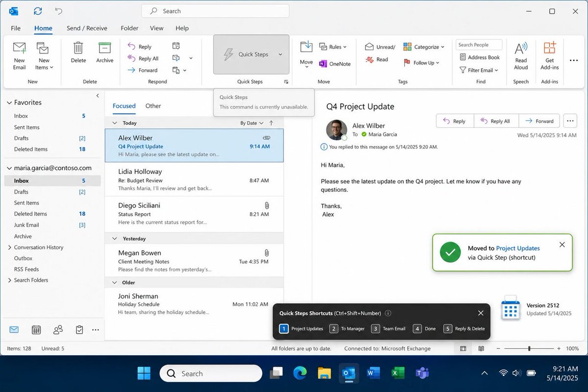Click the Project Updates link in notification
The image size is (588, 392).
518,248
